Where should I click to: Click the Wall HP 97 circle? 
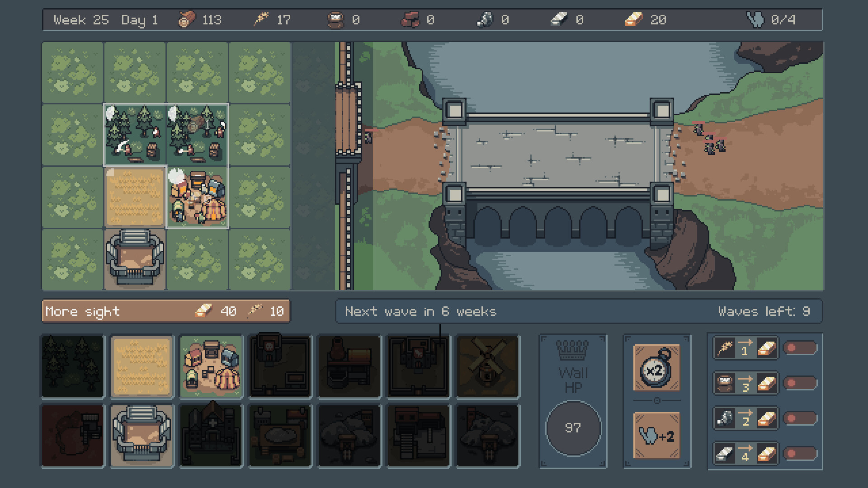coord(573,428)
